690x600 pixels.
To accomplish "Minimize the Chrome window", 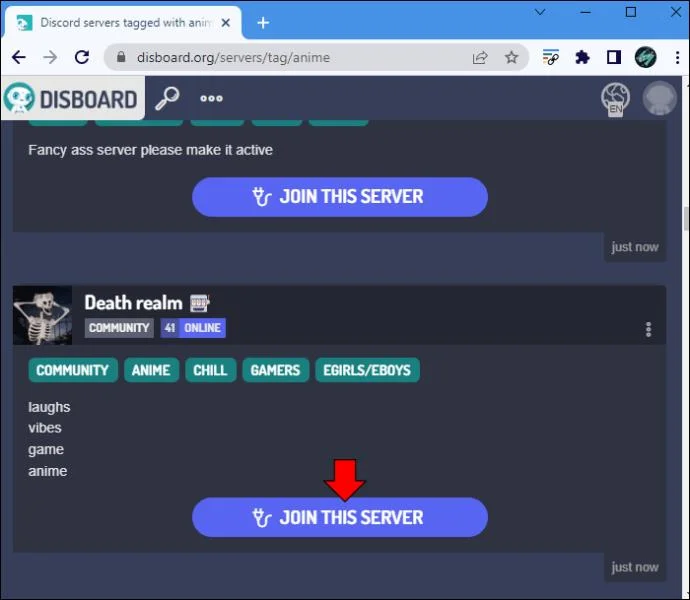I will (x=585, y=12).
